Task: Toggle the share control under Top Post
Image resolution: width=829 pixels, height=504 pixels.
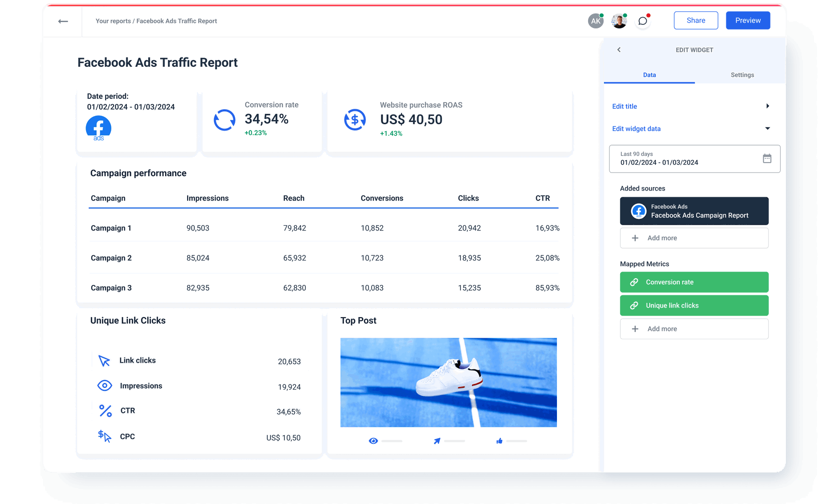Action: tap(437, 440)
